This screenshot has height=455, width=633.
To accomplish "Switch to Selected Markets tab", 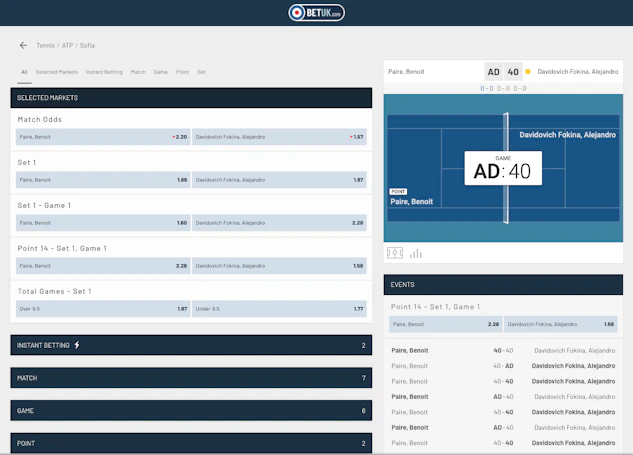I will click(57, 72).
